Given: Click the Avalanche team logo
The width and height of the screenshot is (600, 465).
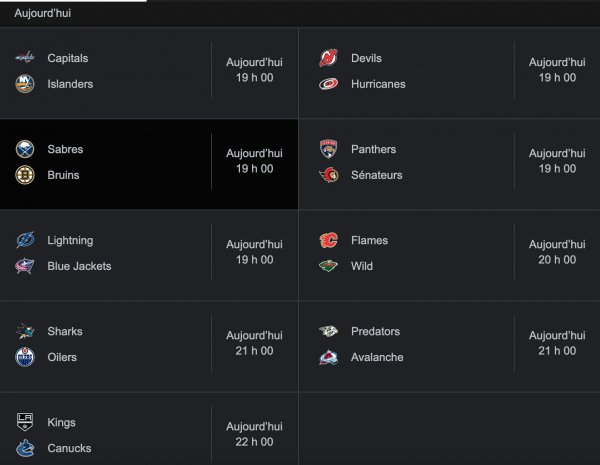Looking at the screenshot, I should (x=328, y=357).
